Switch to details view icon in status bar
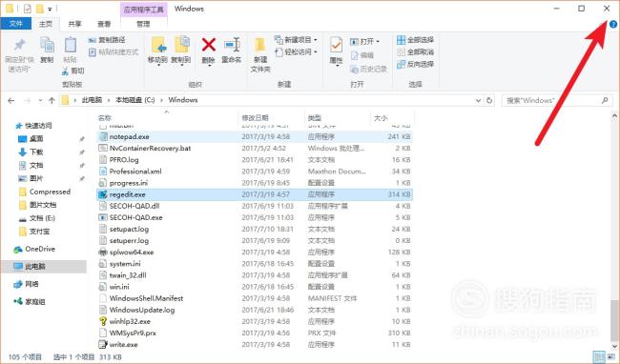 (x=599, y=356)
